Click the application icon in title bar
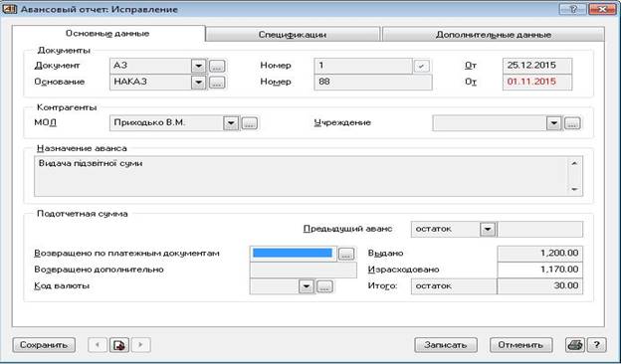This screenshot has height=364, width=621. [x=10, y=9]
